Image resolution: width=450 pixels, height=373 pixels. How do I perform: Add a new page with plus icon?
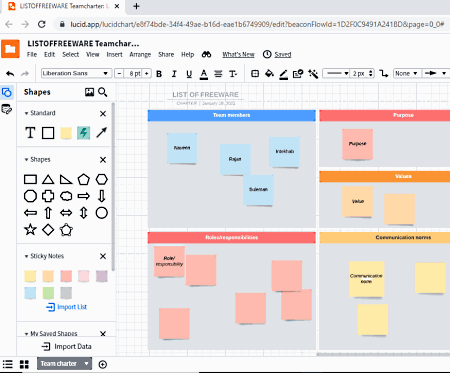(103, 364)
